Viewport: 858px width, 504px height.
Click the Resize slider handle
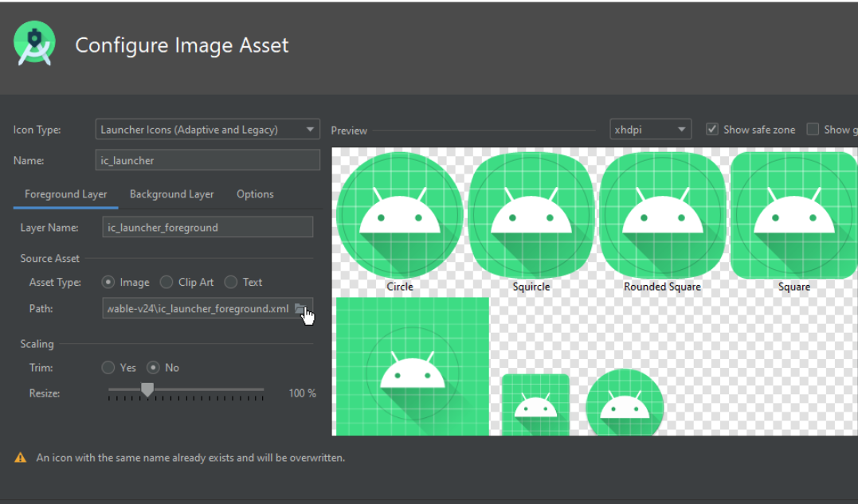coord(147,390)
